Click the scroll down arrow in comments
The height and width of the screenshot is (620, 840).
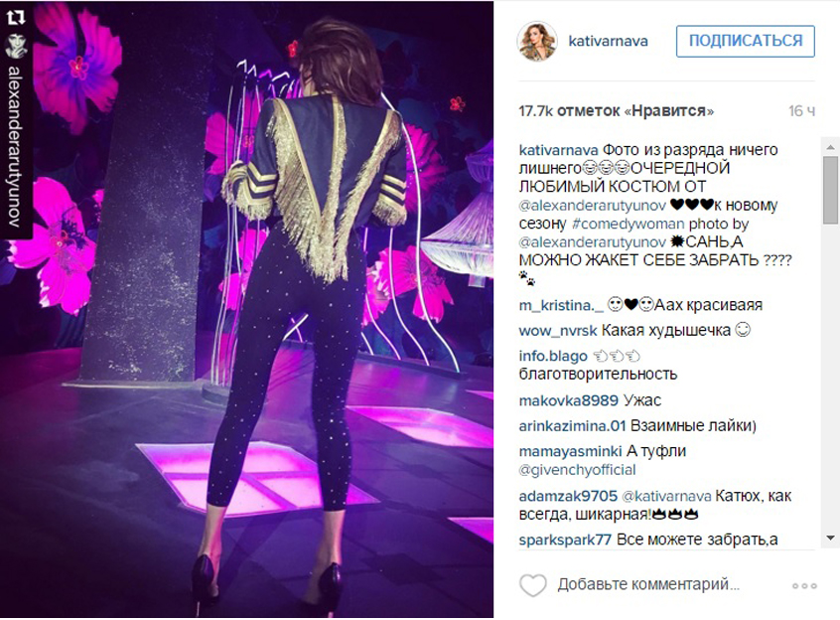(x=830, y=538)
